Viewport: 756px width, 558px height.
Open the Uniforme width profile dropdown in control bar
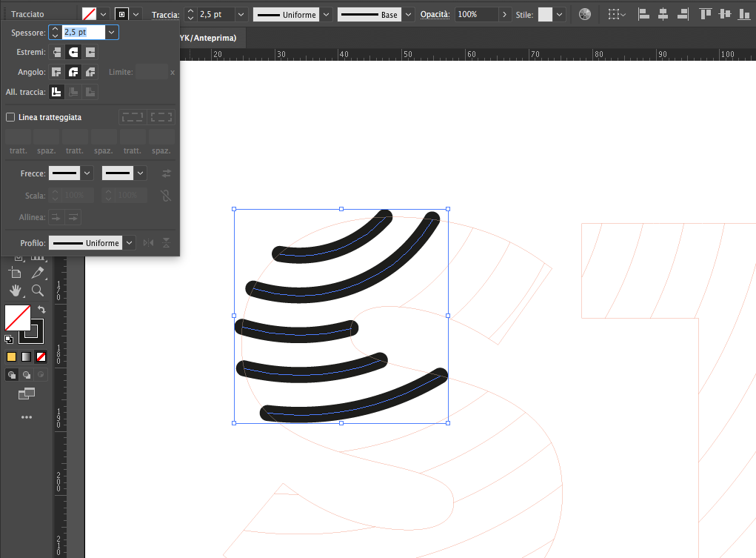pos(327,15)
